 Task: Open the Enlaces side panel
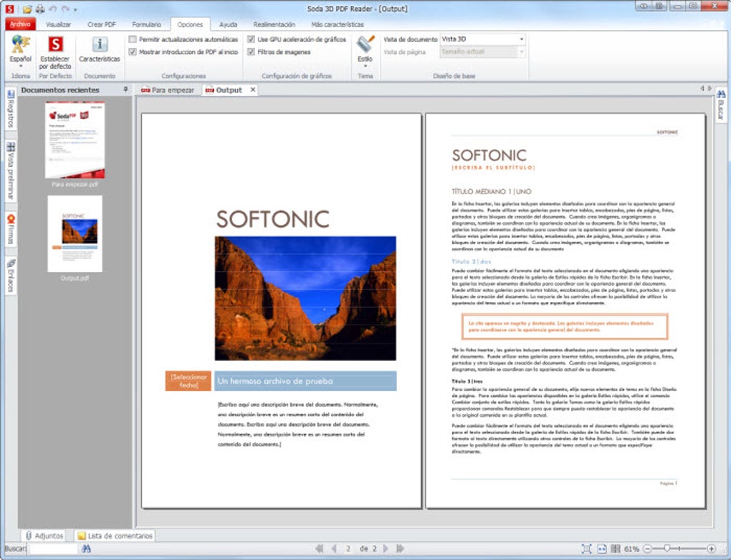pos(11,275)
